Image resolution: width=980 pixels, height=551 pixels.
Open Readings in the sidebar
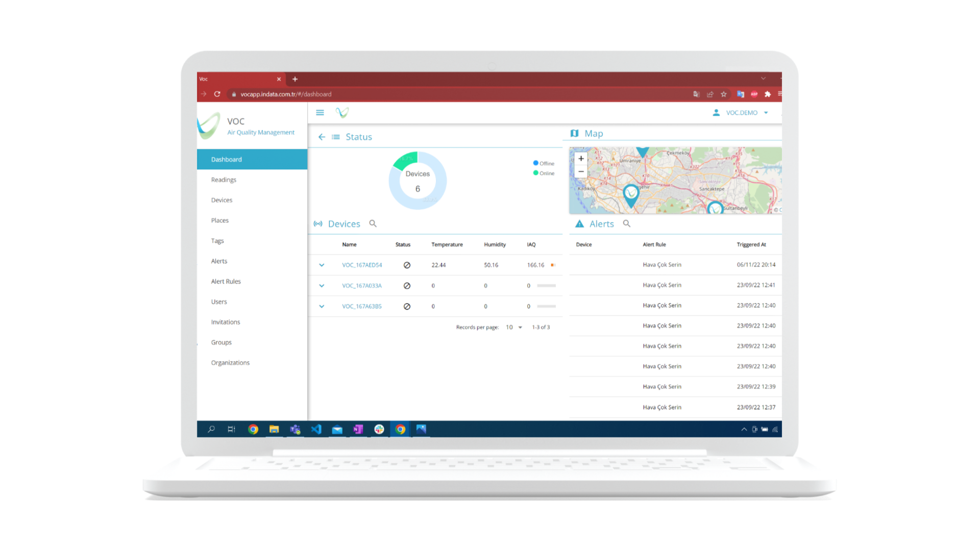(x=224, y=180)
